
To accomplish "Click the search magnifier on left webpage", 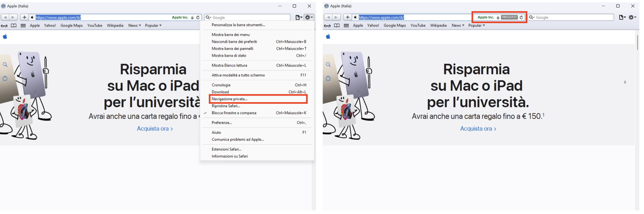I will click(x=5, y=65).
